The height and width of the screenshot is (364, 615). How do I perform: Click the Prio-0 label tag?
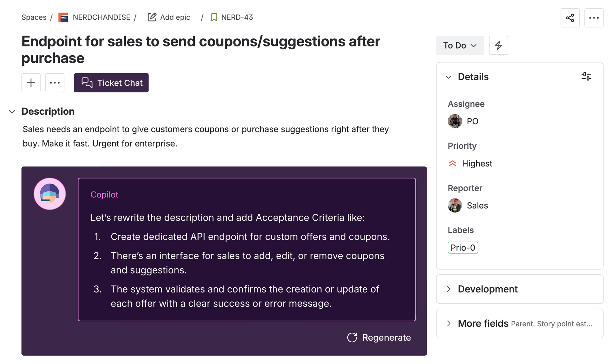(463, 248)
